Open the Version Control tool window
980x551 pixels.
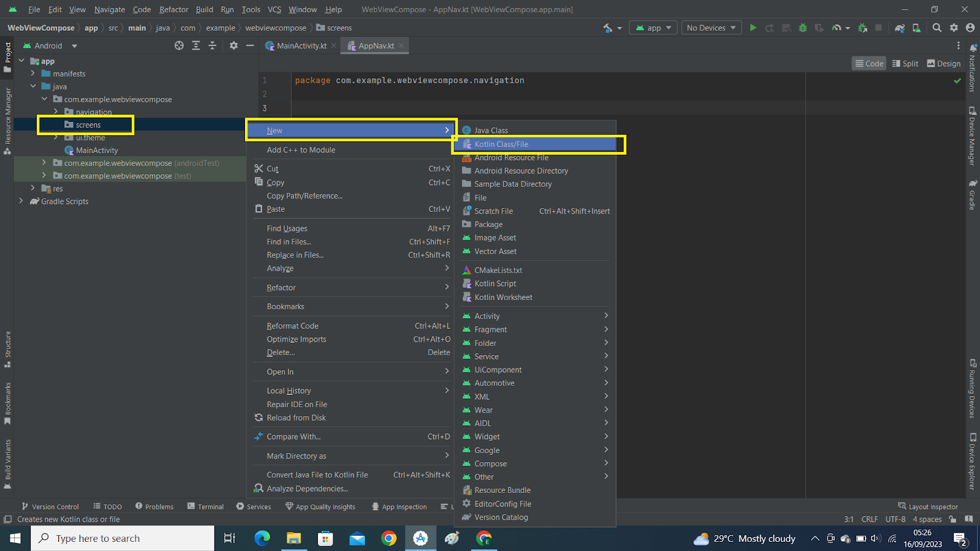pyautogui.click(x=50, y=506)
